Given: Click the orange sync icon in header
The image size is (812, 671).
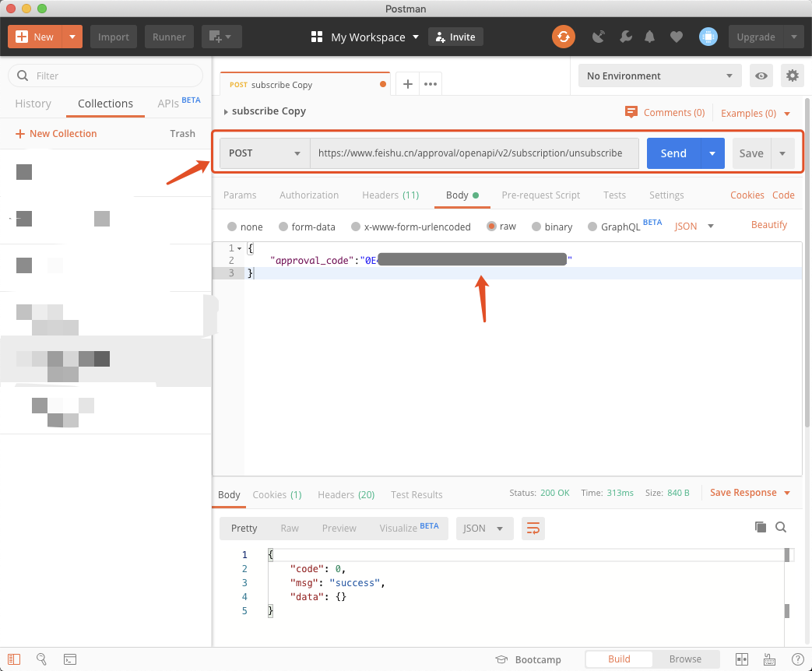Looking at the screenshot, I should (x=563, y=37).
